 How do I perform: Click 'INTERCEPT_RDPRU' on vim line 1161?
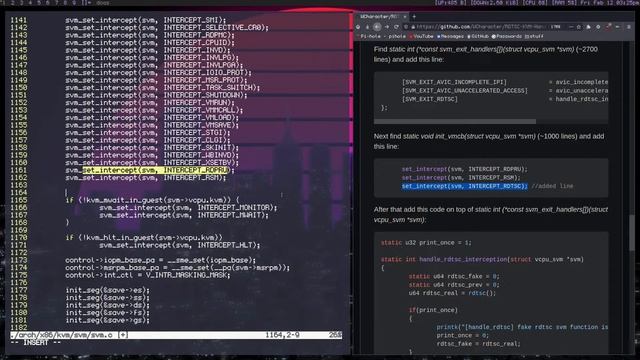(x=196, y=170)
